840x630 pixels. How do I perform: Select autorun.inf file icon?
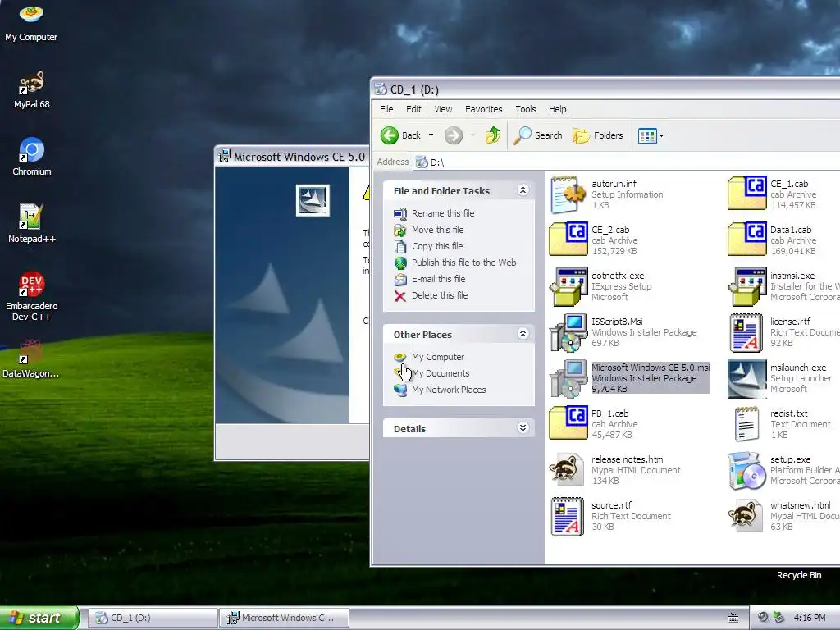point(568,194)
